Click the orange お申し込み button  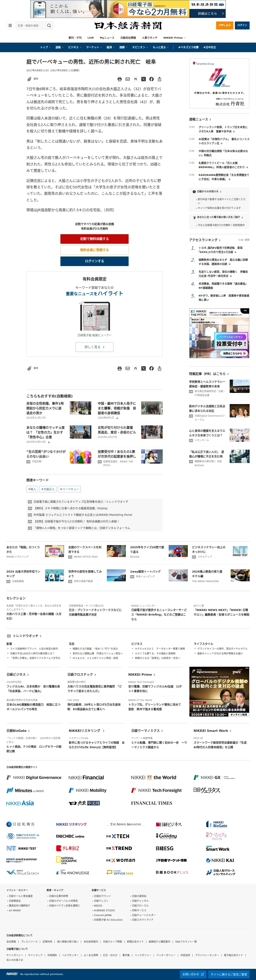[x=224, y=25]
